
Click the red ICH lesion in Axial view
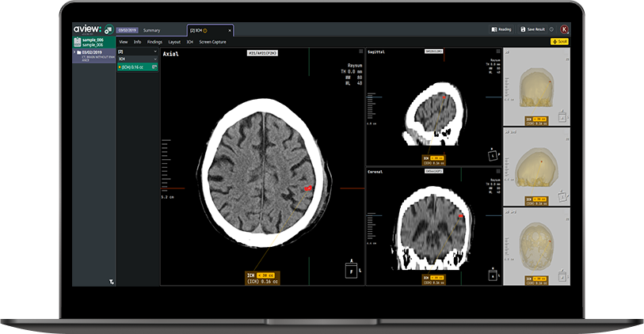309,188
